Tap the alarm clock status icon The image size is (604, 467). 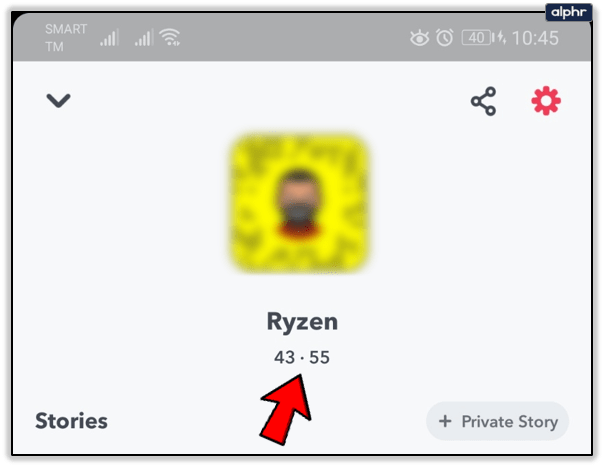(x=445, y=38)
